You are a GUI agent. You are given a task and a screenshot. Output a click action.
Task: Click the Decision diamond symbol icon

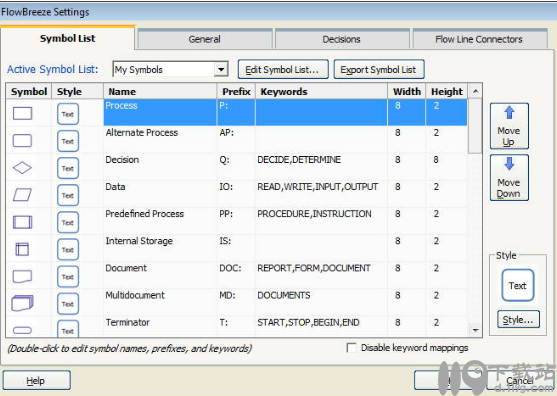pyautogui.click(x=22, y=168)
